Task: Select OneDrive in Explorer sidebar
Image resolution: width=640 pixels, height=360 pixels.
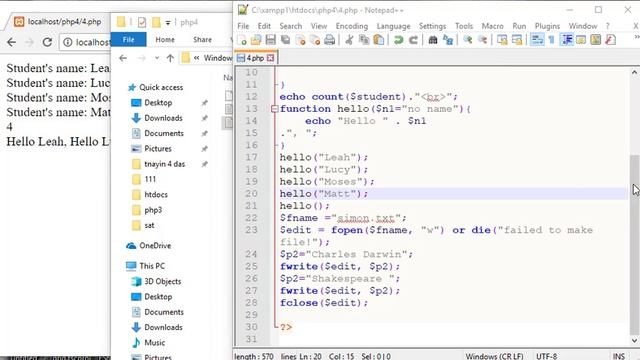Action: point(149,246)
